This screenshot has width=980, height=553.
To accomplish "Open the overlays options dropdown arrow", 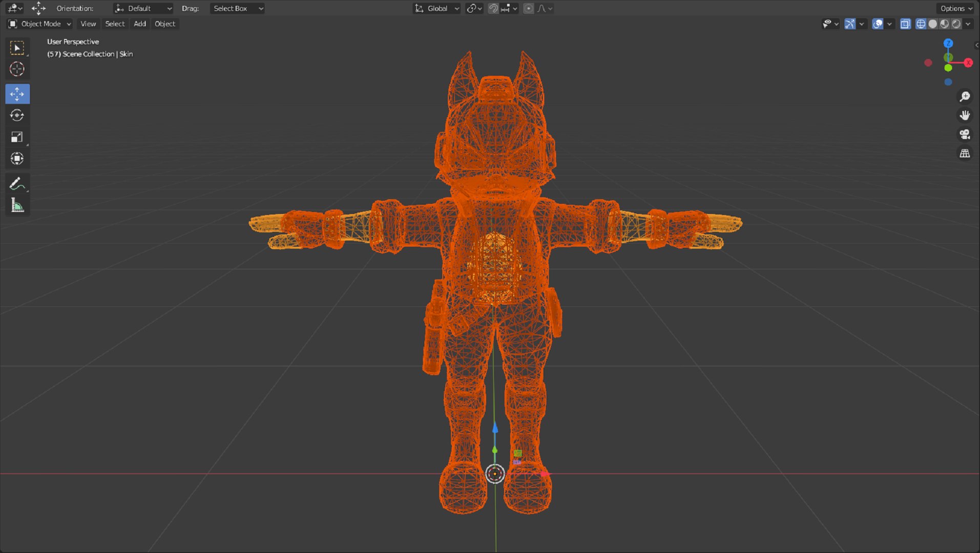I will [x=889, y=24].
